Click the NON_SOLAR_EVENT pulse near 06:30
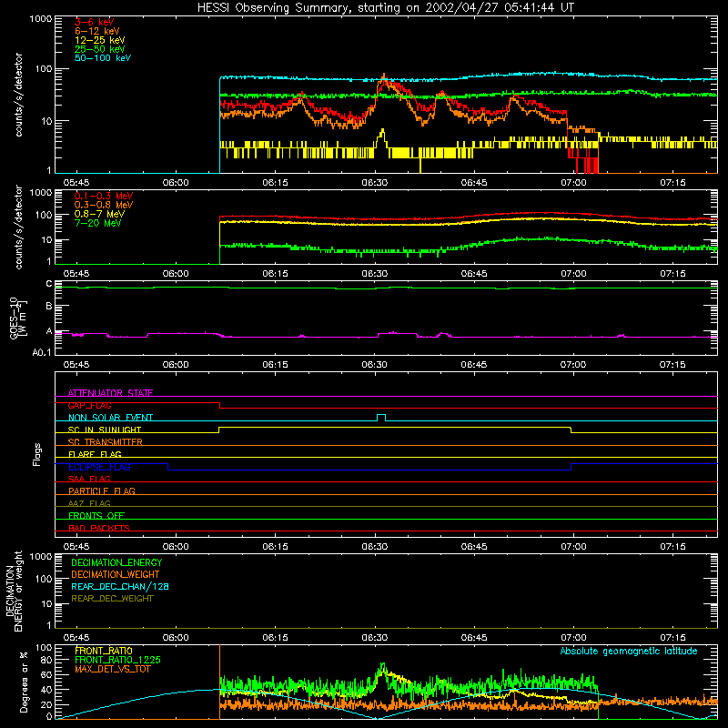This screenshot has width=728, height=728. [381, 417]
